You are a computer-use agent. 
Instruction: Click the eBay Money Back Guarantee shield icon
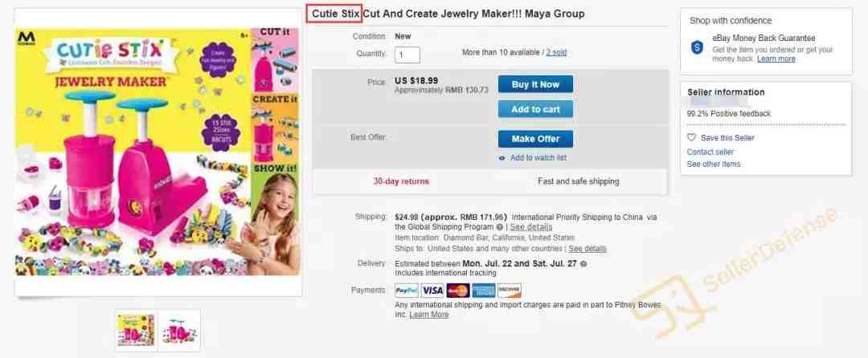697,47
